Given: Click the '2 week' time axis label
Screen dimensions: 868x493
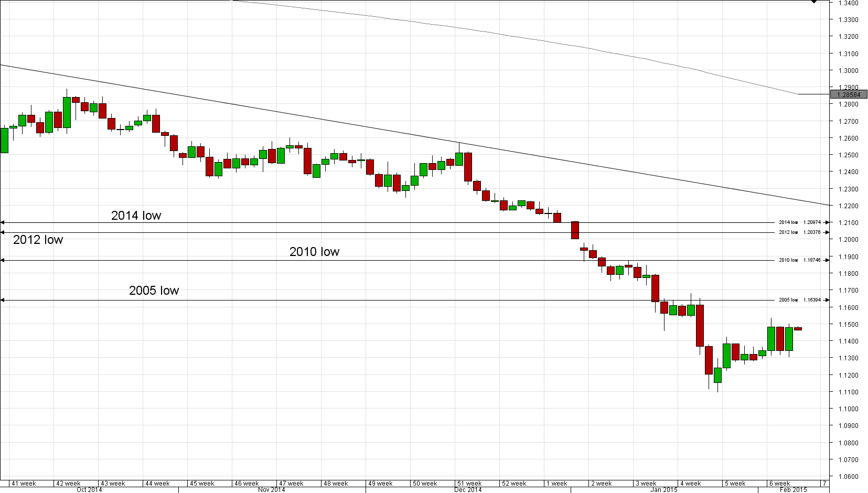Looking at the screenshot, I should coord(602,484).
